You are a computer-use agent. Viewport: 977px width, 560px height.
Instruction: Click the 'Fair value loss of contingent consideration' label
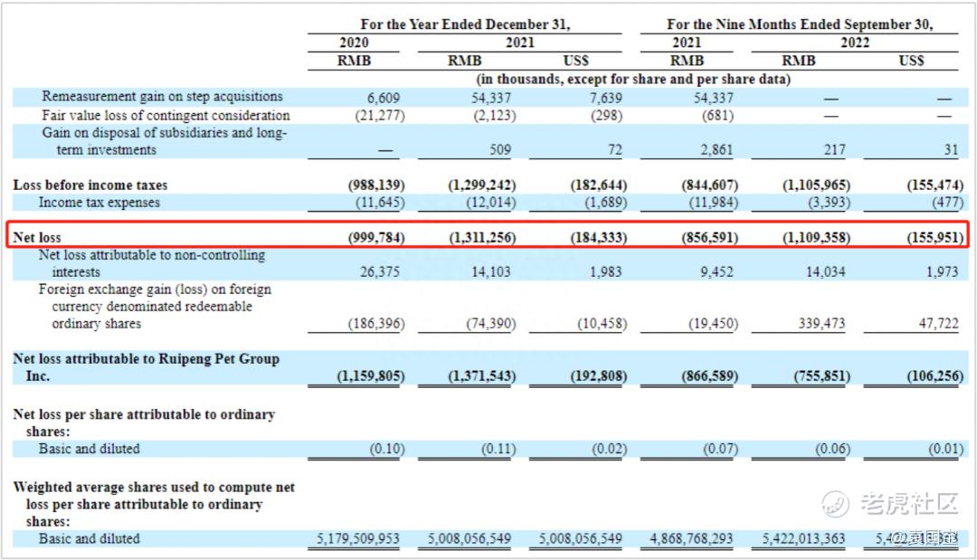tap(166, 115)
